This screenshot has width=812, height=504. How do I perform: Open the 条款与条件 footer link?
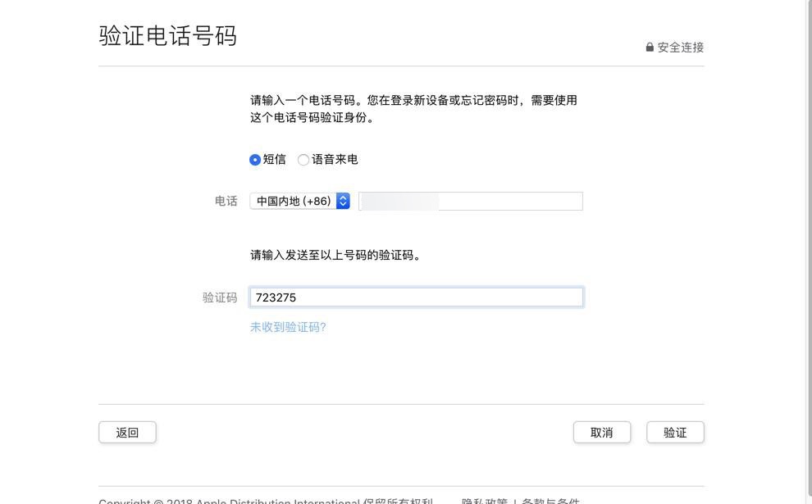(550, 501)
